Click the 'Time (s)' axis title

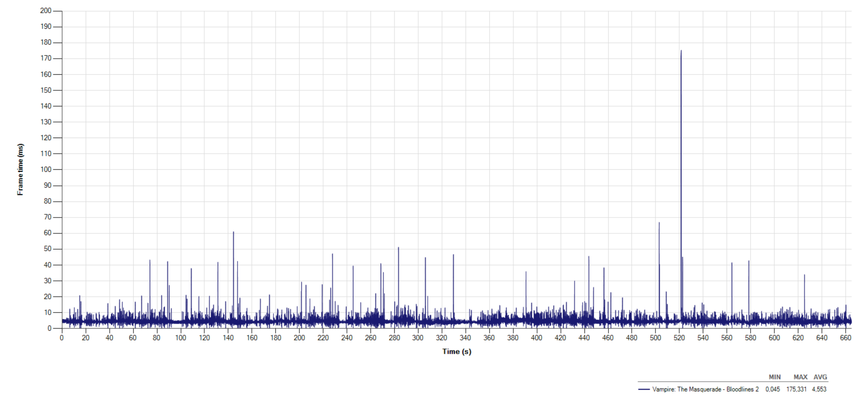[456, 352]
